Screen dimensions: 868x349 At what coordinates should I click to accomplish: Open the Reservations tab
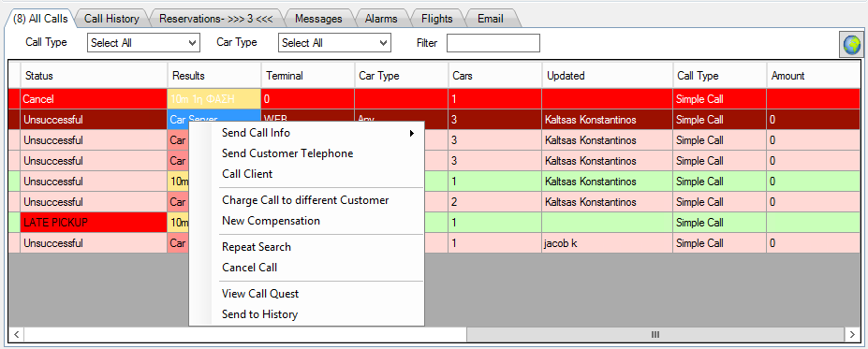tap(216, 19)
